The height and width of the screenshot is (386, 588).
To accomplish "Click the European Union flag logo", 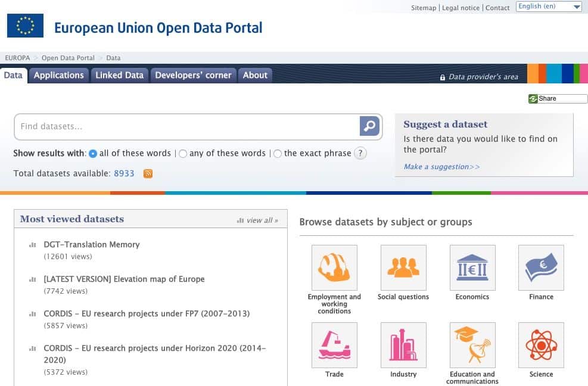I will tap(25, 26).
